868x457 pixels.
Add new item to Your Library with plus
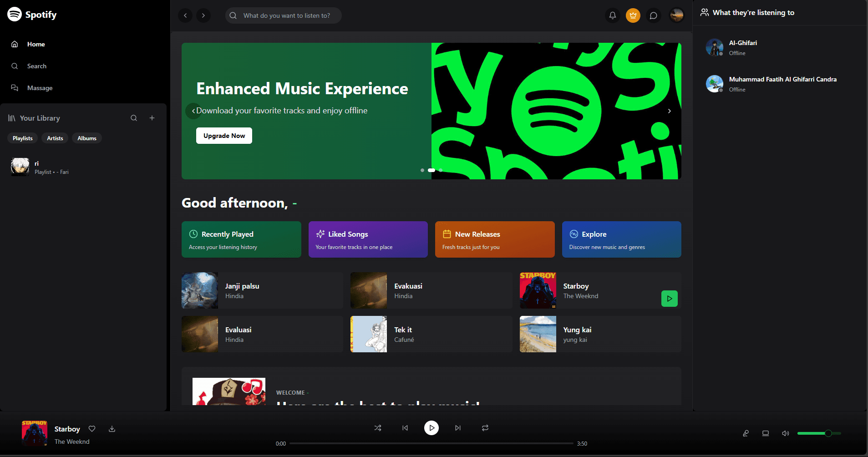pos(152,118)
